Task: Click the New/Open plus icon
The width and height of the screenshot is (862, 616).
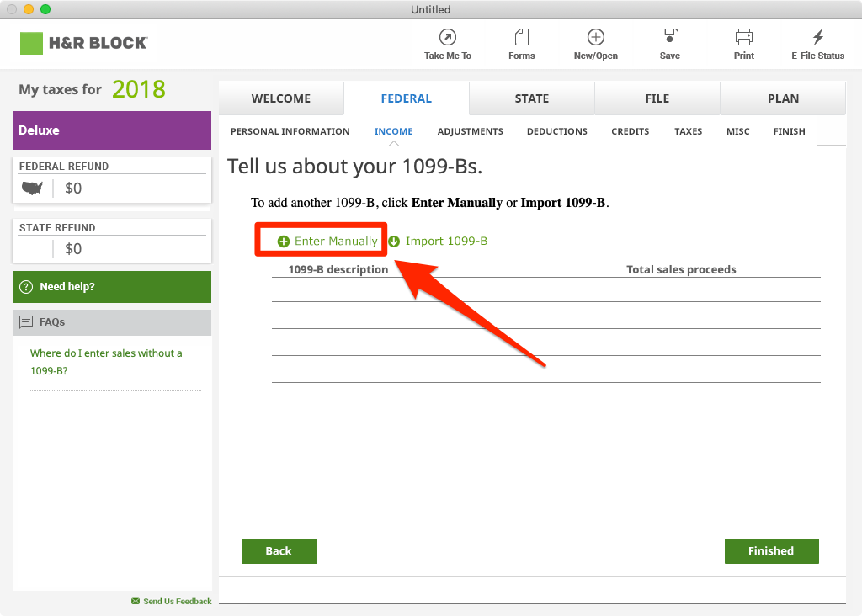Action: (595, 37)
